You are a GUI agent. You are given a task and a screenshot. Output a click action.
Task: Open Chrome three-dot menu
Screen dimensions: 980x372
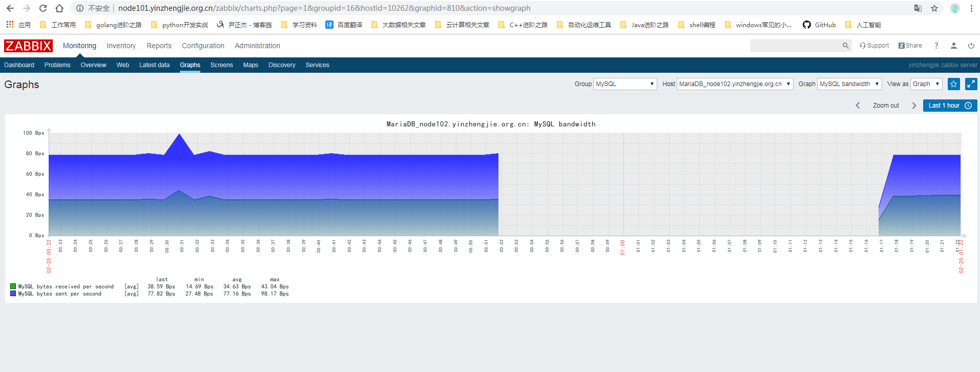[x=971, y=8]
